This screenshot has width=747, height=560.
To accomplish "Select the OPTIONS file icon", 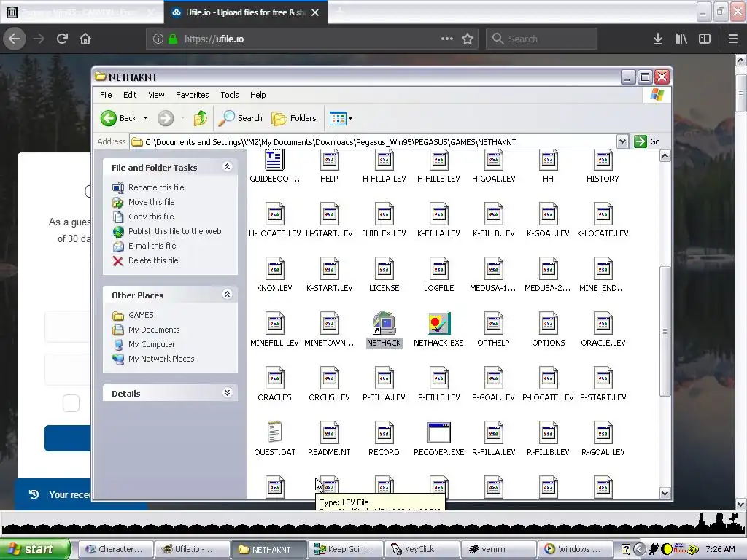I will tap(548, 324).
